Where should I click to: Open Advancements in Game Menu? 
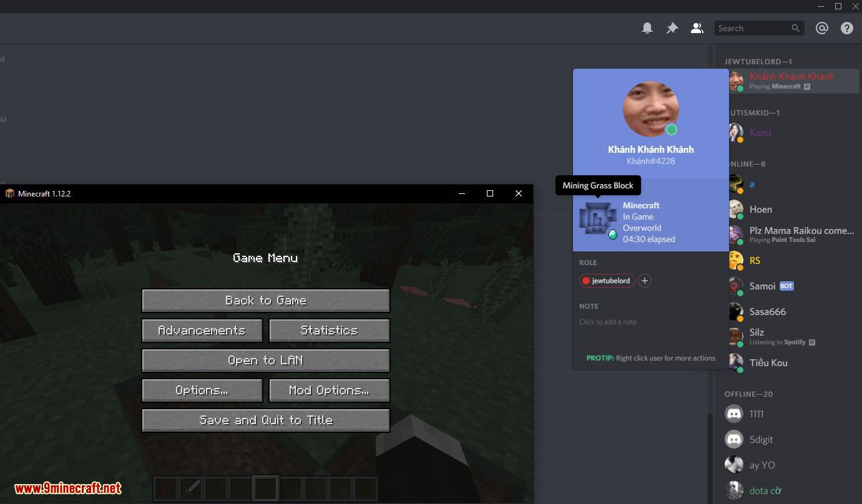click(202, 331)
